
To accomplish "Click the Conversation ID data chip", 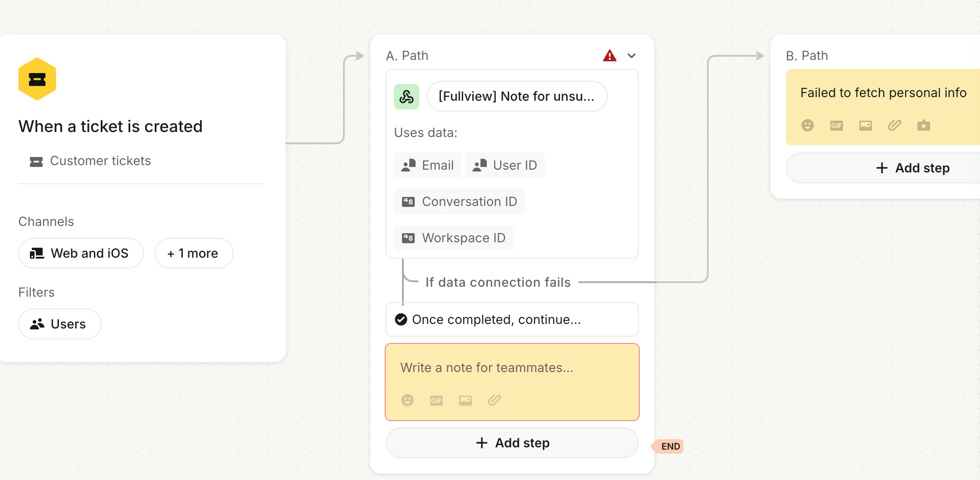I will point(459,201).
